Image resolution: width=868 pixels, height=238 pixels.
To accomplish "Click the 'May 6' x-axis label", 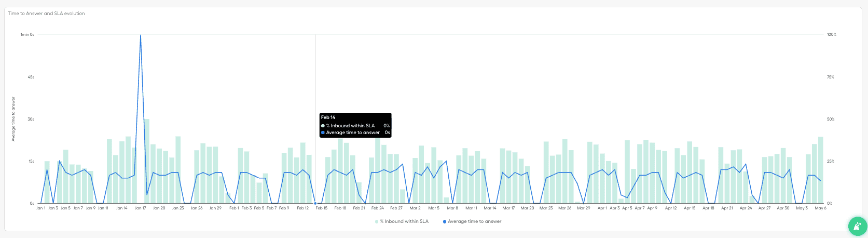I will pos(821,208).
